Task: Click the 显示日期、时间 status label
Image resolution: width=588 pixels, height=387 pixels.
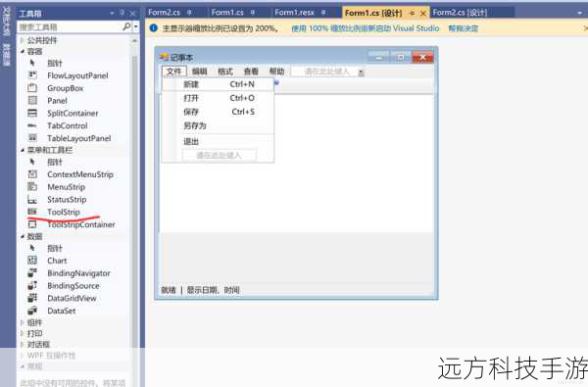Action: point(213,290)
